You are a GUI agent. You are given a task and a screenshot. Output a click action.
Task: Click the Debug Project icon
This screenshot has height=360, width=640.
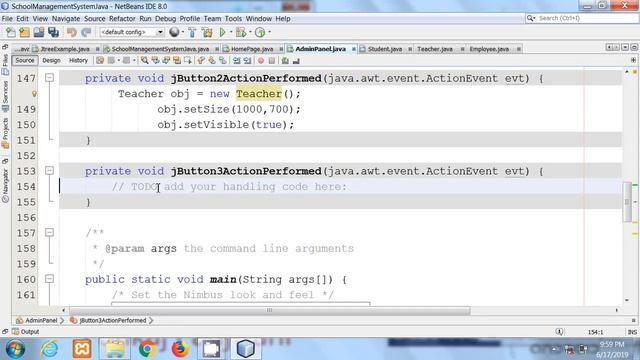(241, 32)
